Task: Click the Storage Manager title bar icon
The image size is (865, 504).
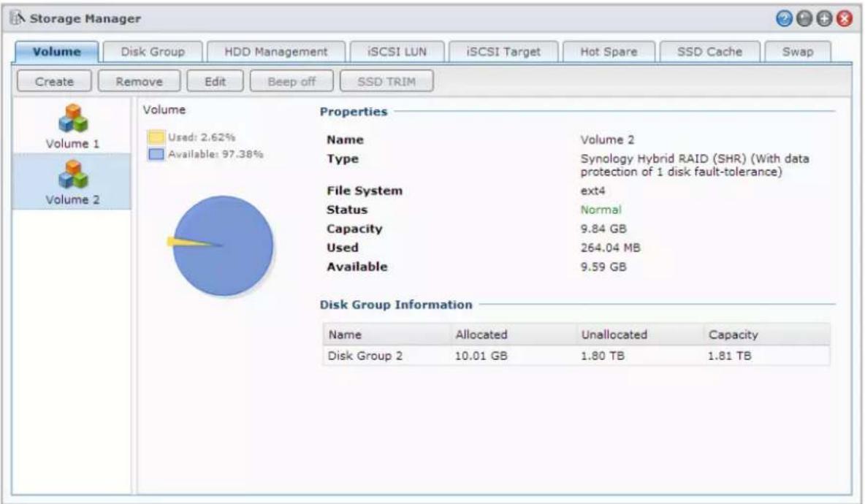Action: pyautogui.click(x=18, y=18)
